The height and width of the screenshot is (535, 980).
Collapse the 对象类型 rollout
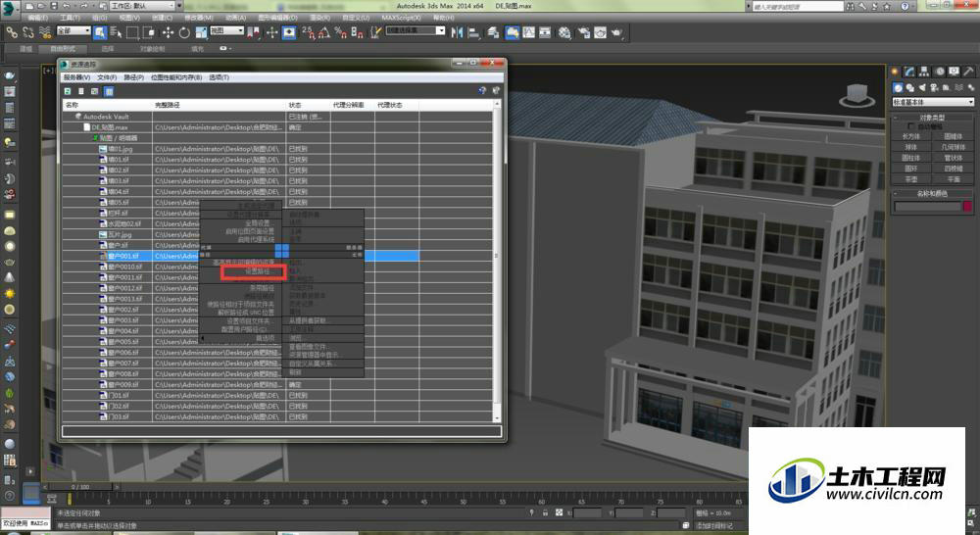click(932, 118)
